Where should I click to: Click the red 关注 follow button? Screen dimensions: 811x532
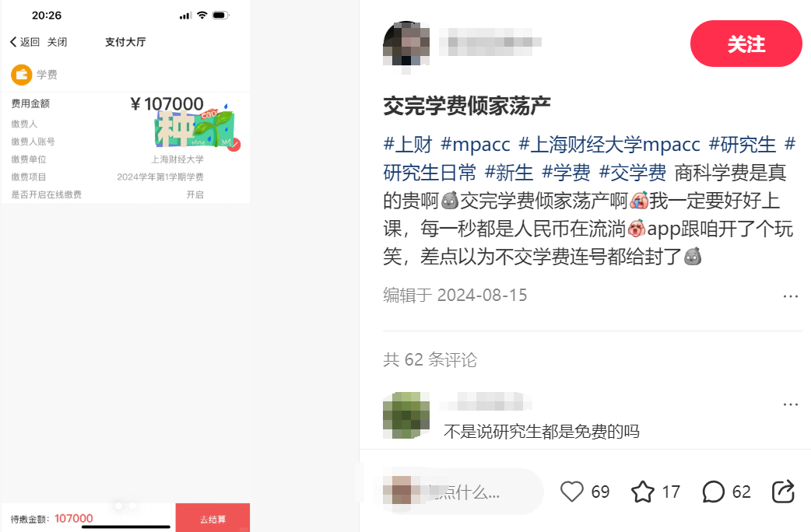pyautogui.click(x=746, y=44)
